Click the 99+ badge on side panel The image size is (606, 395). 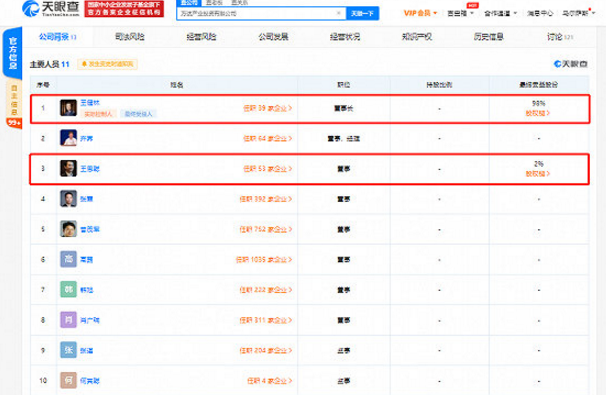tap(14, 123)
